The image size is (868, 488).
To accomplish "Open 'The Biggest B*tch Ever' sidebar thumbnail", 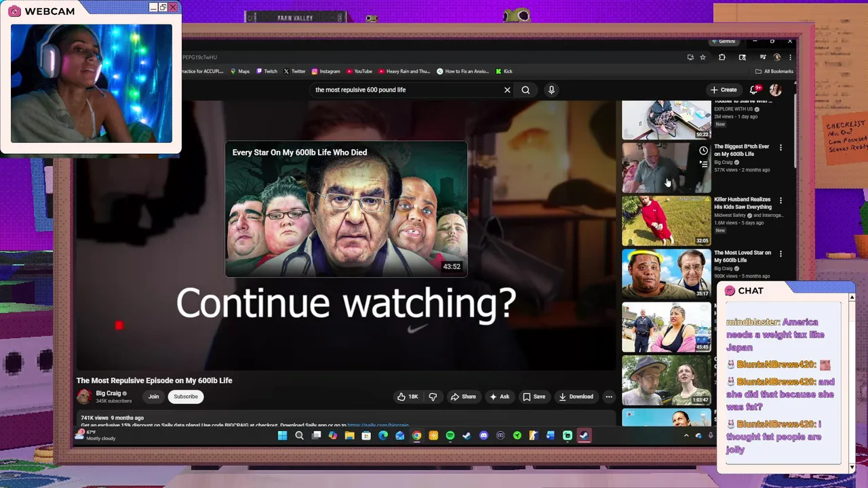I will click(x=666, y=167).
